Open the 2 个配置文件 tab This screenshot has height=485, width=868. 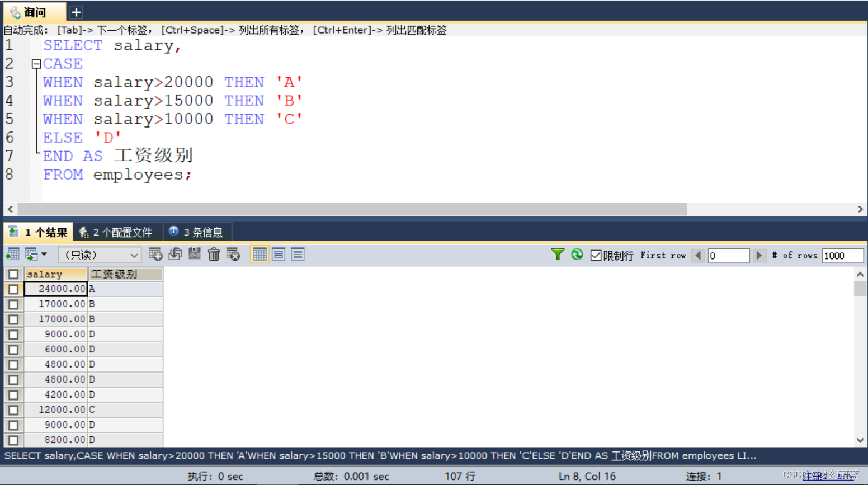click(117, 232)
